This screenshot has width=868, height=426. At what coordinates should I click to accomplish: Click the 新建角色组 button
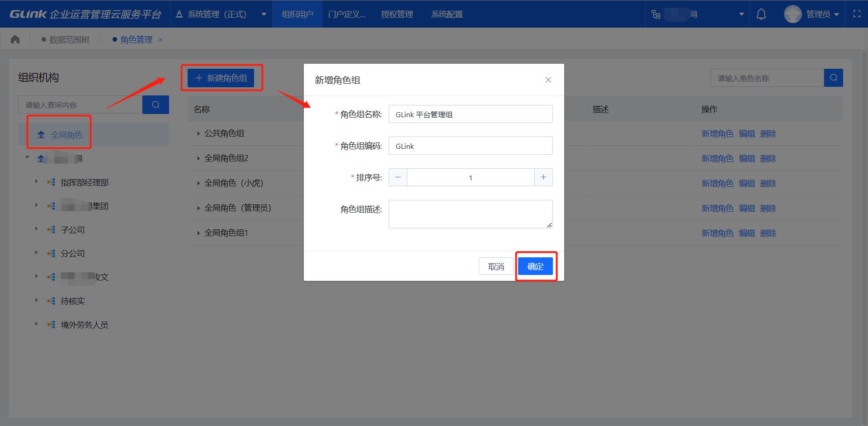[x=221, y=78]
